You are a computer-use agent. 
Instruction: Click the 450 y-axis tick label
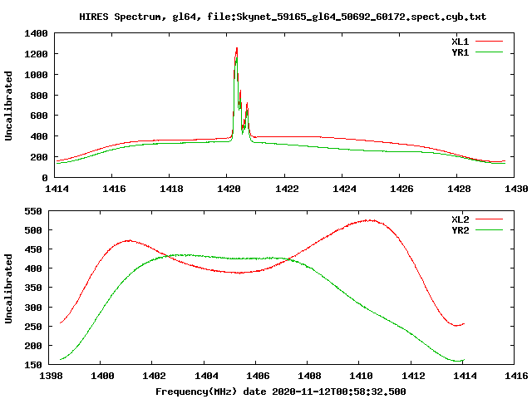click(x=33, y=249)
